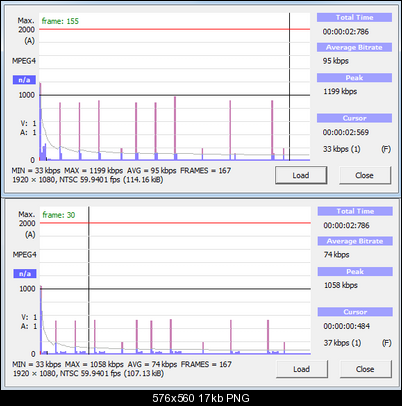This screenshot has height=406, width=402.
Task: Select cursor marker line at frame 155
Action: [x=289, y=87]
